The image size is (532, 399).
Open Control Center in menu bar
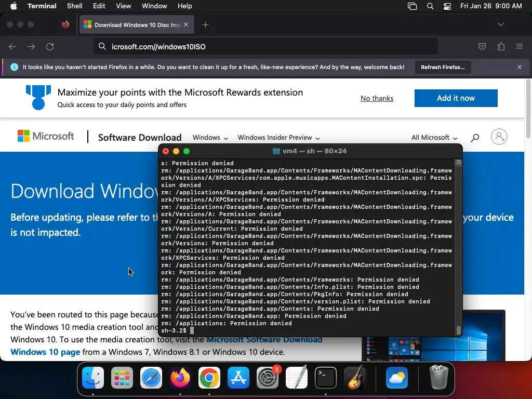point(447,6)
